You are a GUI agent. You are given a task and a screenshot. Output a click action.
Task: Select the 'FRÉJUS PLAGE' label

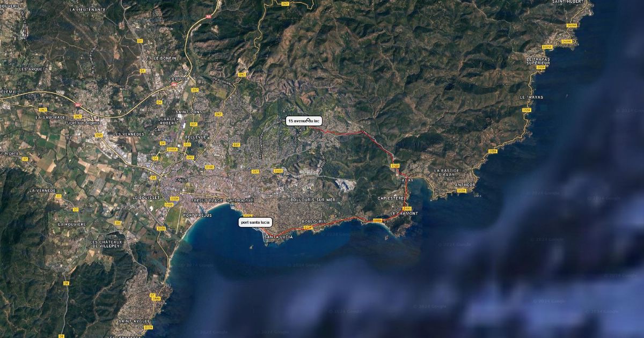coord(207,200)
